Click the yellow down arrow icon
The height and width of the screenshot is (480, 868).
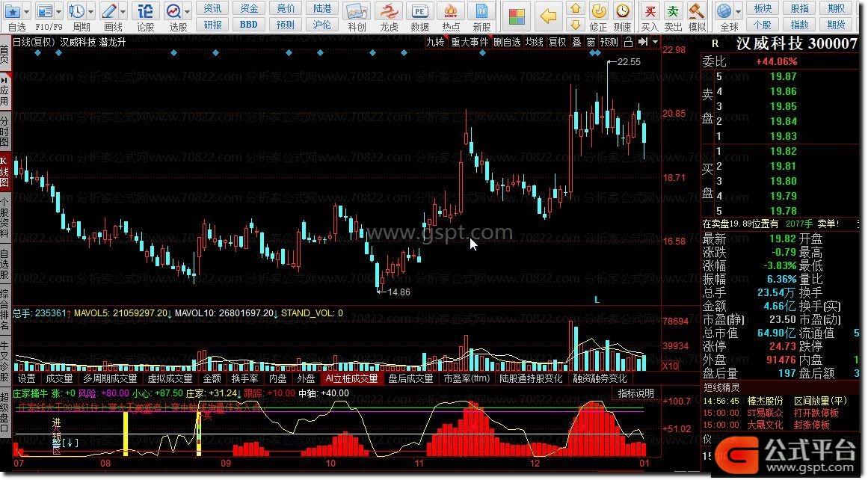click(x=576, y=25)
